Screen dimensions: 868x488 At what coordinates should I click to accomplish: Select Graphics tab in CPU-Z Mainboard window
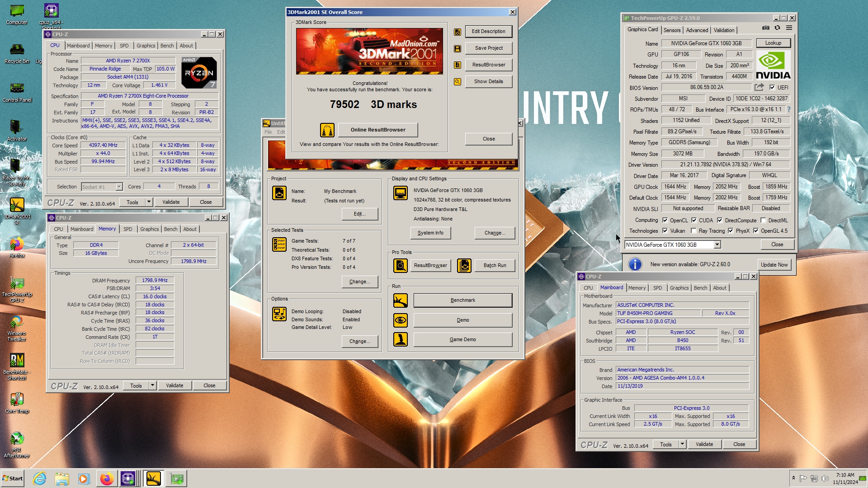(x=679, y=288)
